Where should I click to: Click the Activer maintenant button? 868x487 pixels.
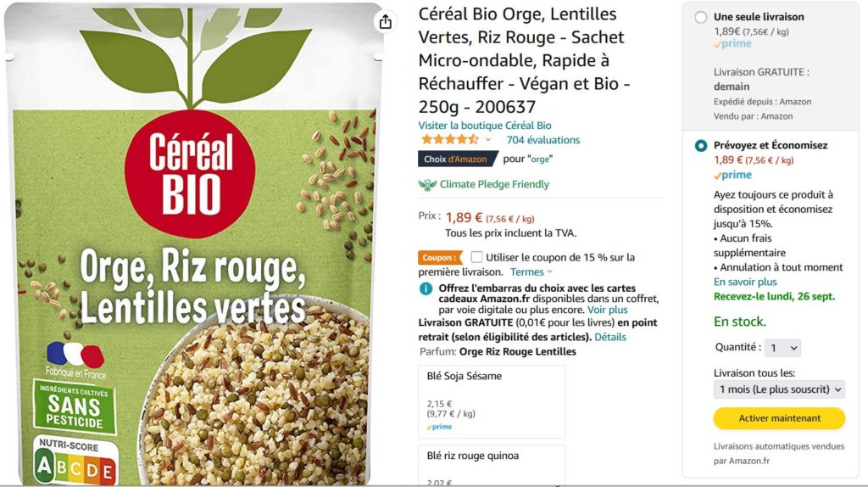pyautogui.click(x=780, y=418)
